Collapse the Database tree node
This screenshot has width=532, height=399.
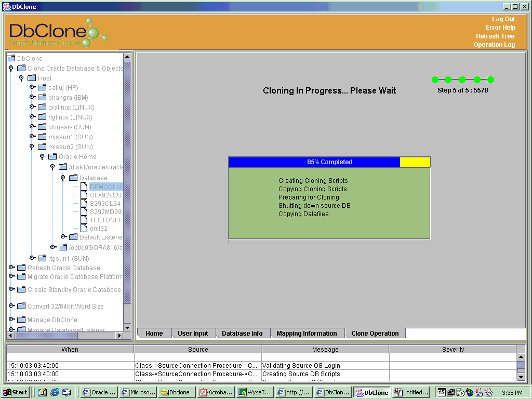[x=63, y=178]
